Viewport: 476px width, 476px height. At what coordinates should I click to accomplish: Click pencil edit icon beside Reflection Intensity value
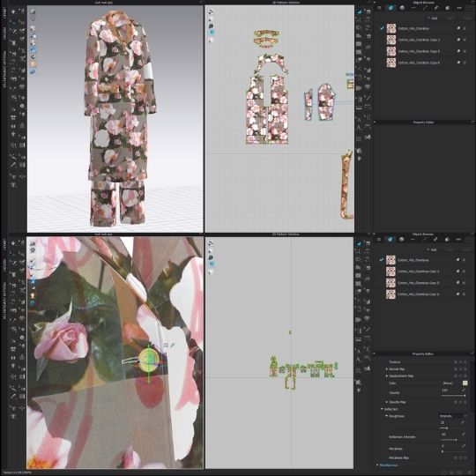click(x=464, y=435)
